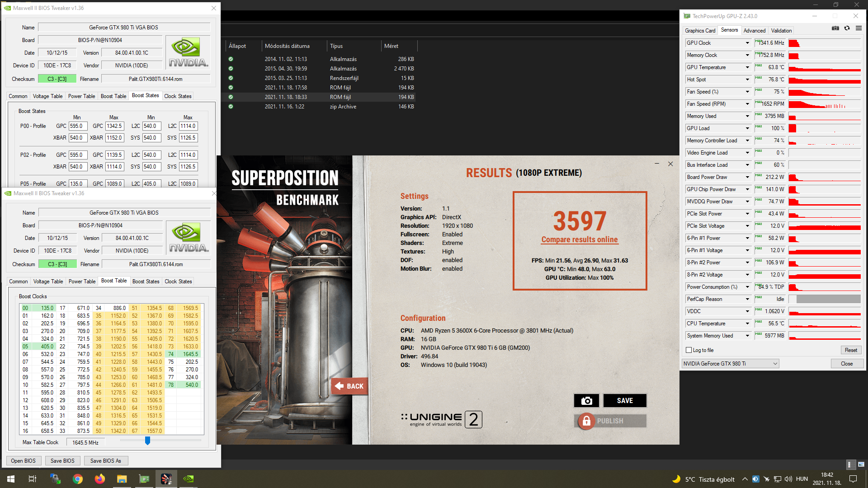Image resolution: width=868 pixels, height=488 pixels.
Task: Switch to Maxwell BIOS Tweaker taskbar icon
Action: [x=189, y=479]
